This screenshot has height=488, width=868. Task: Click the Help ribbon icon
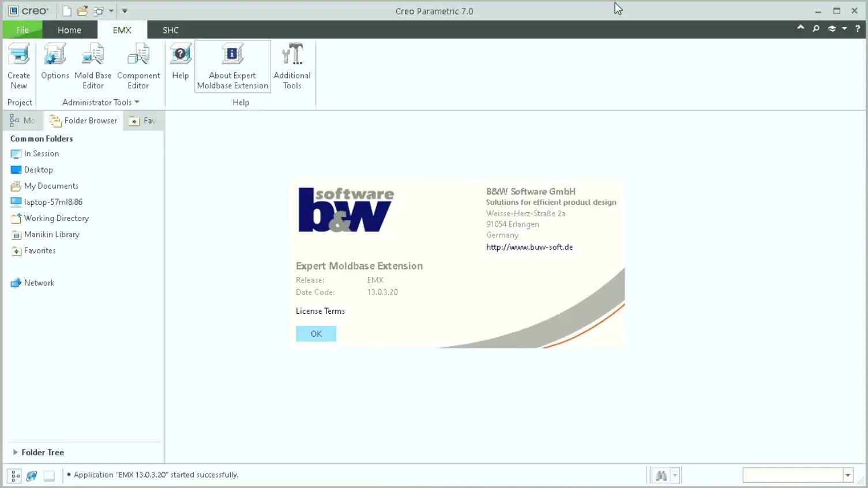point(181,62)
